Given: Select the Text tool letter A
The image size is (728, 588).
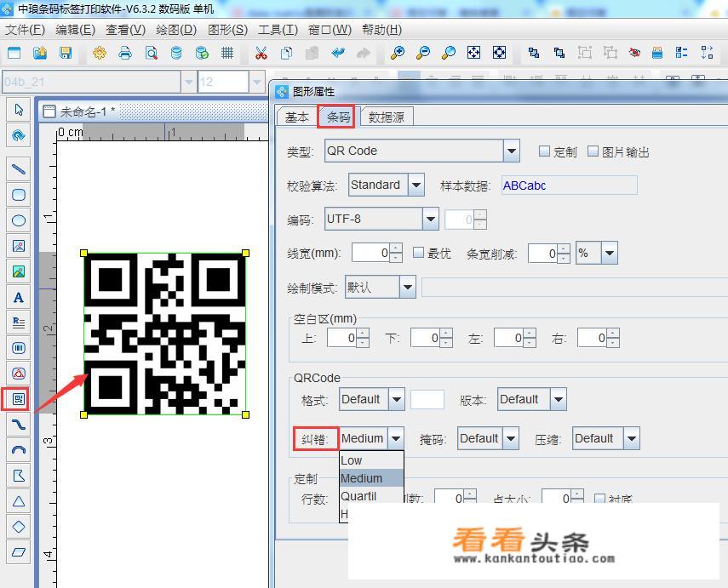Looking at the screenshot, I should pyautogui.click(x=19, y=297).
